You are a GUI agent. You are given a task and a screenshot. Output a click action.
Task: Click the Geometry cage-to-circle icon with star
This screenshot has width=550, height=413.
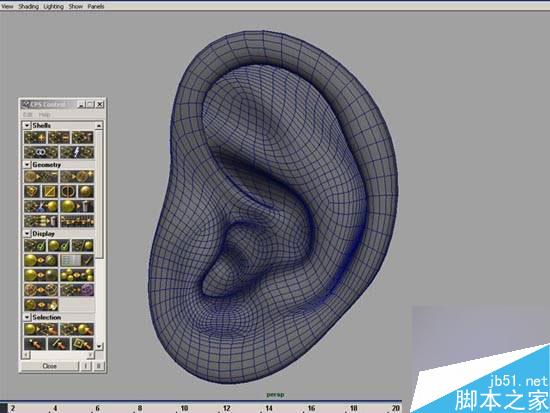(x=77, y=176)
